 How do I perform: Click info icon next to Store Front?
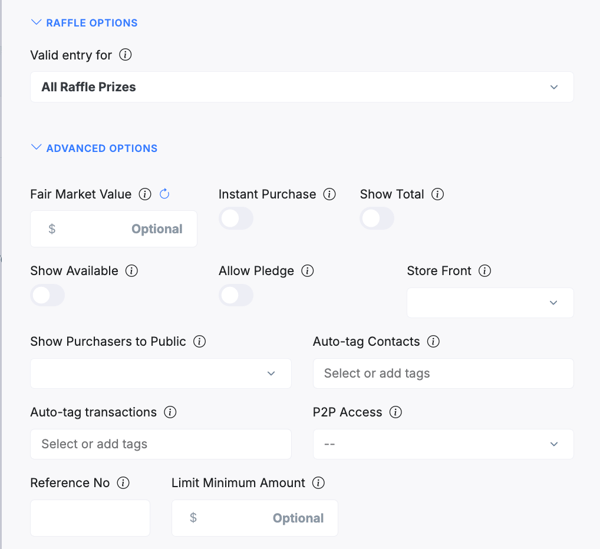click(484, 271)
